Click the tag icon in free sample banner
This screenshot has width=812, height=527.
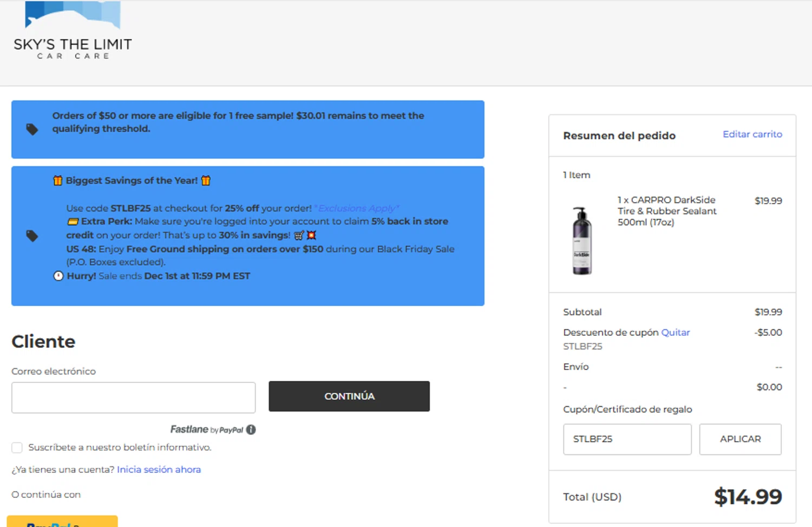[32, 129]
